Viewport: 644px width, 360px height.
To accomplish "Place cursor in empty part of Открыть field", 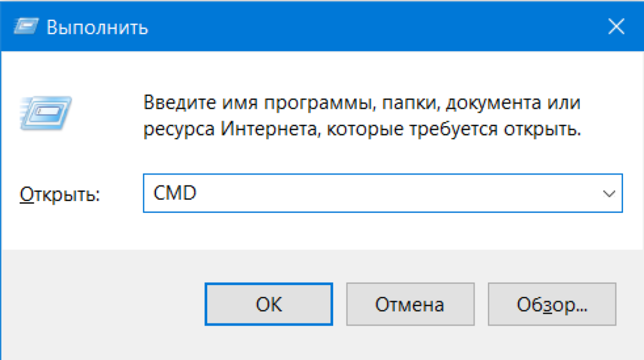I will click(x=397, y=193).
